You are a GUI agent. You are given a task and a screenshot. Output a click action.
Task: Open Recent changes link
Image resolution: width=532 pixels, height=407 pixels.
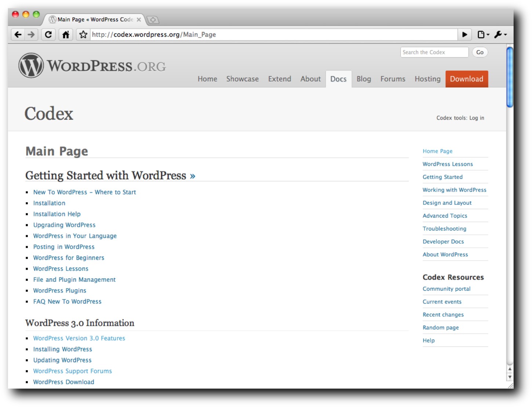pos(443,315)
